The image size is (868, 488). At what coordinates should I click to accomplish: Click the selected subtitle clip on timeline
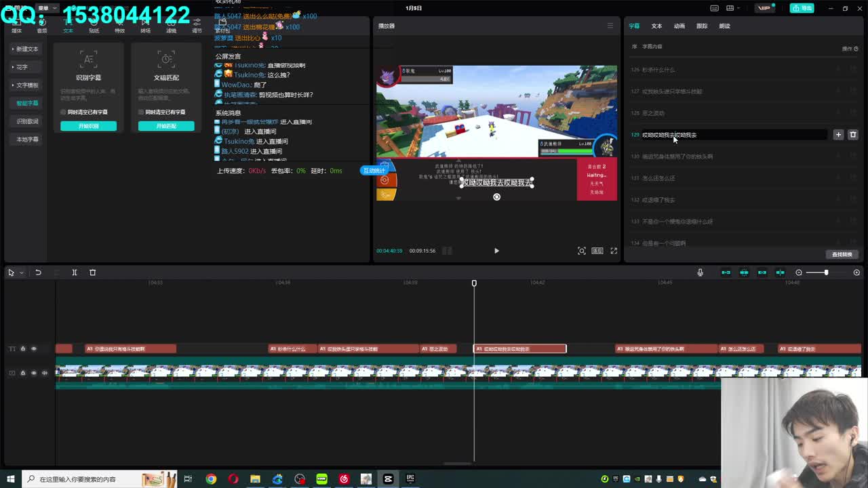519,349
